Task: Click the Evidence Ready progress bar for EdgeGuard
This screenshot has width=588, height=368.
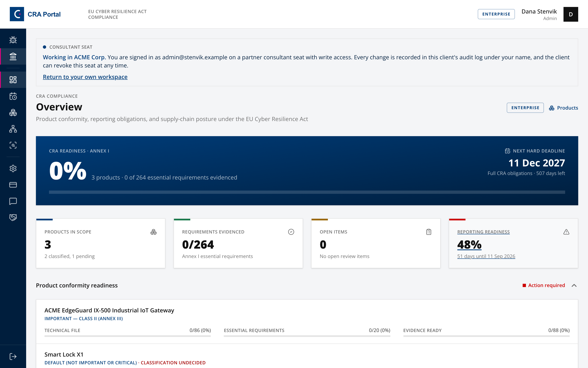Action: click(486, 336)
